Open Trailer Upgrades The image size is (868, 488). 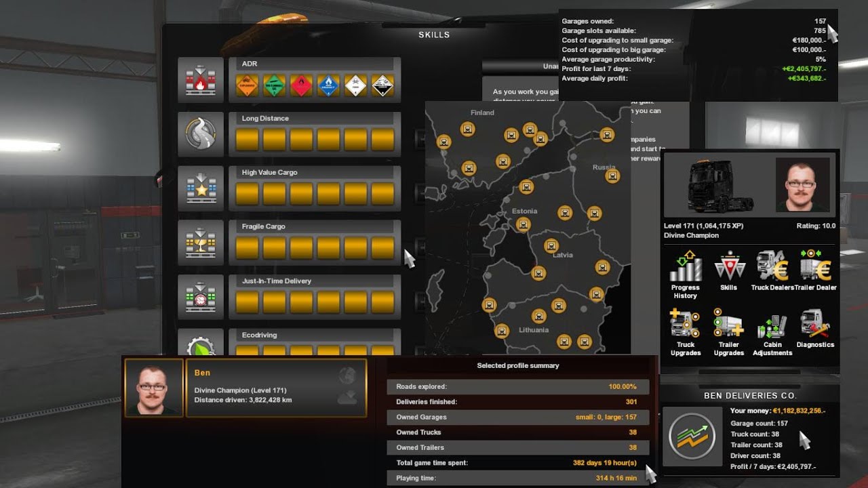[729, 332]
